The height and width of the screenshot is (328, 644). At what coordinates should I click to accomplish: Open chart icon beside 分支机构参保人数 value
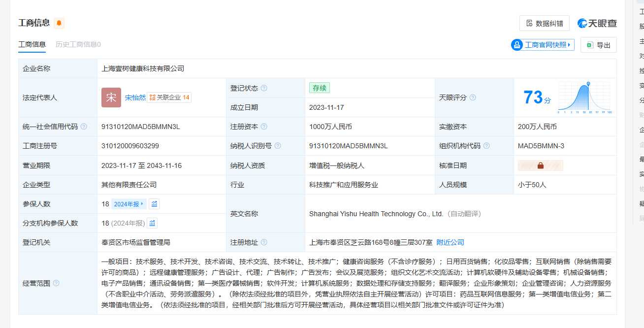153,223
